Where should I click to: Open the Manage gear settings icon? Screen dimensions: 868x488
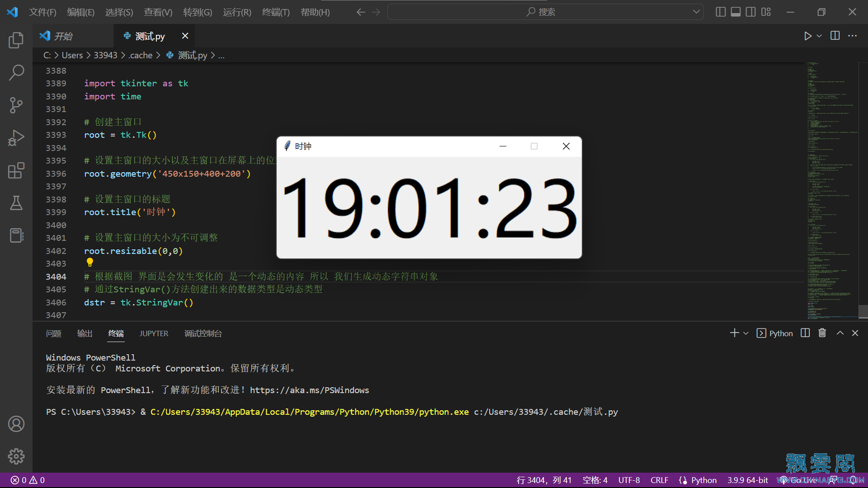coord(16,456)
